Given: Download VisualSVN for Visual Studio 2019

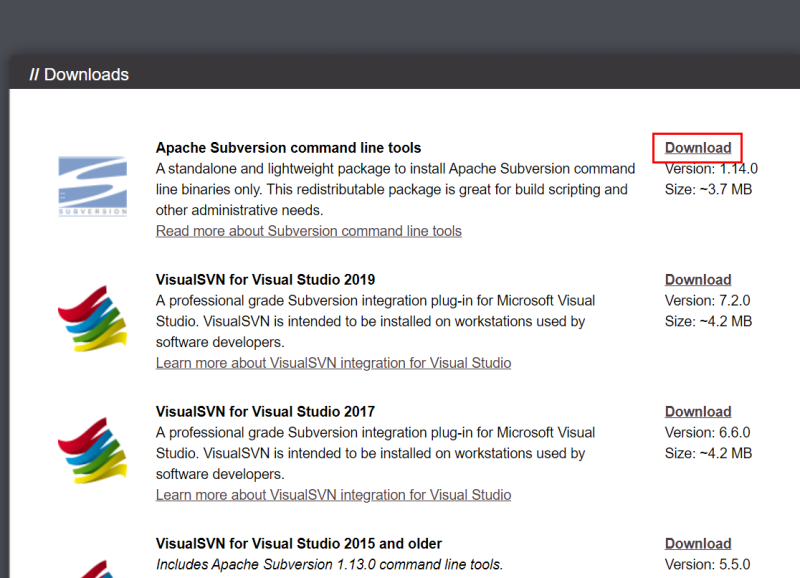Looking at the screenshot, I should (698, 280).
